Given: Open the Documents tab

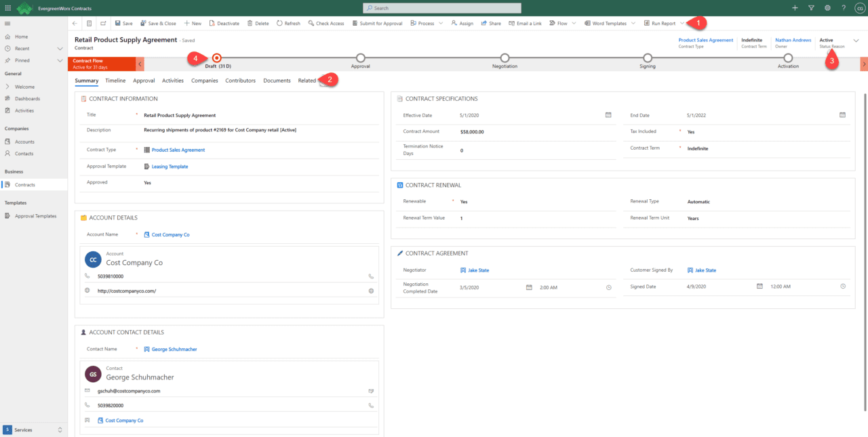Looking at the screenshot, I should coord(277,81).
